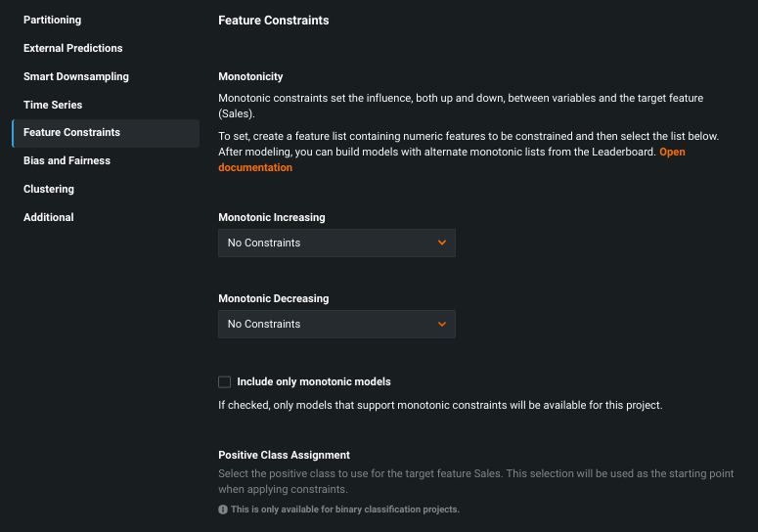Expand the Monotonic Increasing dropdown
The height and width of the screenshot is (532, 758).
pyautogui.click(x=335, y=243)
